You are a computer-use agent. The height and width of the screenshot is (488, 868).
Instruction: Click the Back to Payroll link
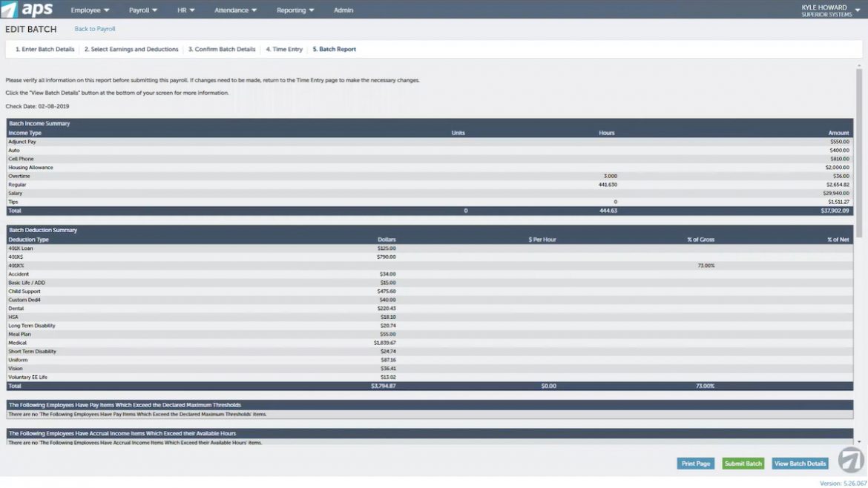[94, 28]
